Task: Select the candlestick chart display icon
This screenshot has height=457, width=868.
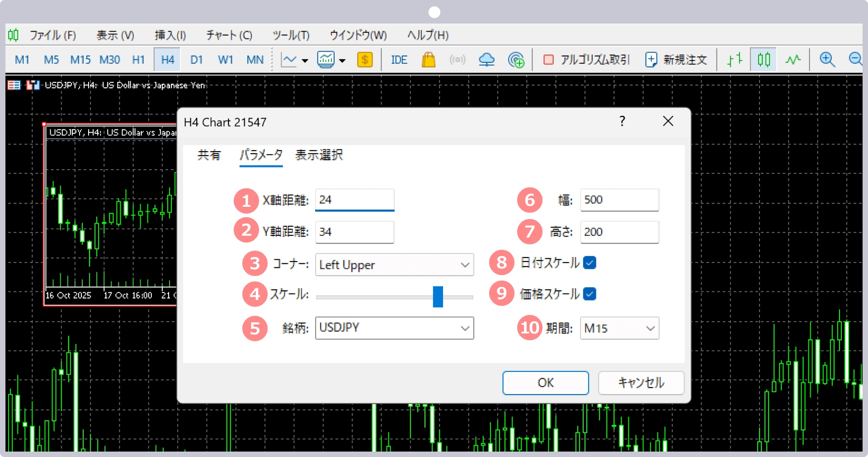Action: click(763, 59)
